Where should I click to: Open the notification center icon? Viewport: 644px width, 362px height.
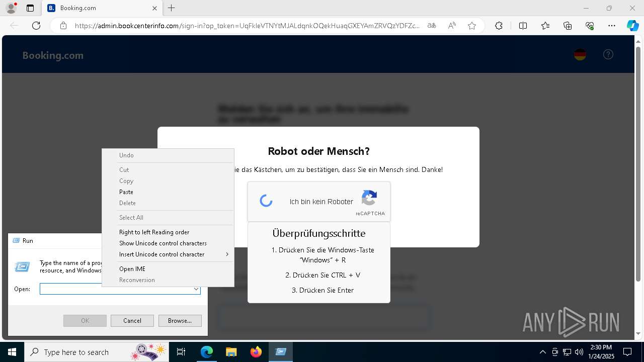point(627,352)
